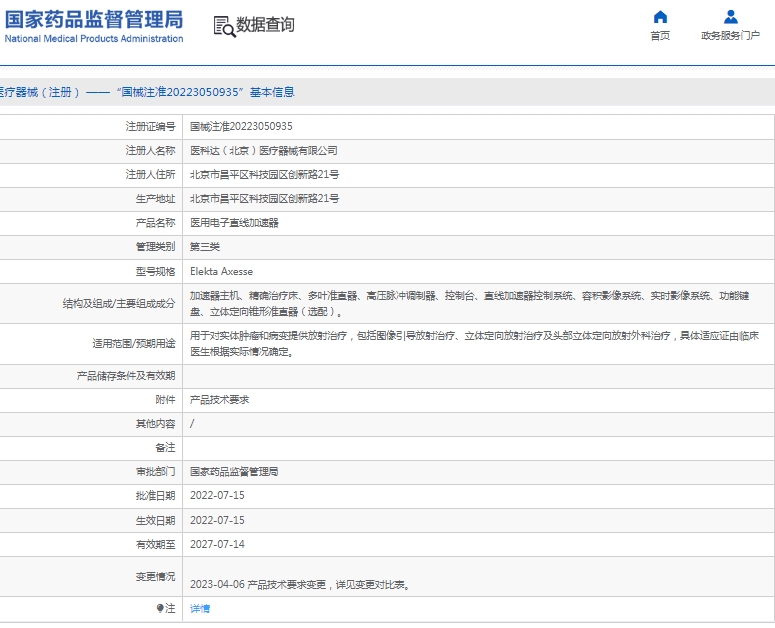Click the 数据查询 magnifier document icon
The height and width of the screenshot is (628, 775).
[x=224, y=26]
